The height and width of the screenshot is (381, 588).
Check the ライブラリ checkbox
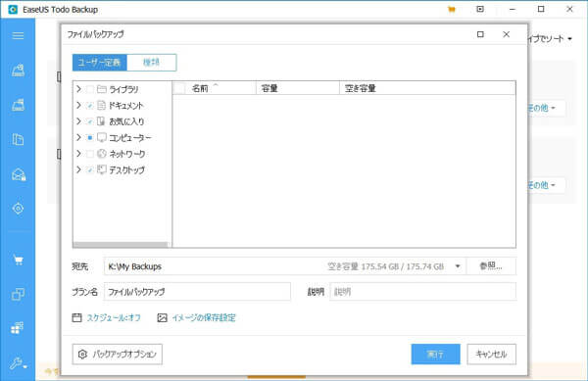click(x=89, y=89)
